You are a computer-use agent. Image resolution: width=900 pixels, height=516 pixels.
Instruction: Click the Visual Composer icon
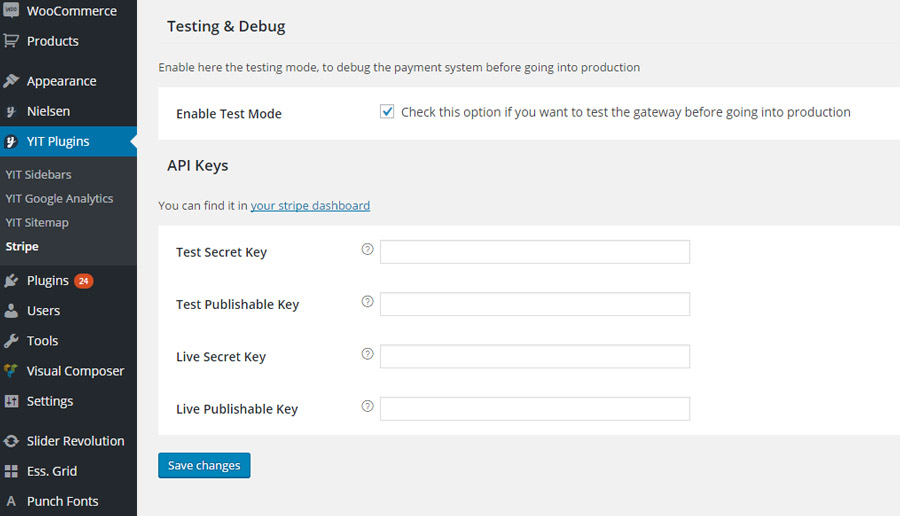(x=11, y=371)
